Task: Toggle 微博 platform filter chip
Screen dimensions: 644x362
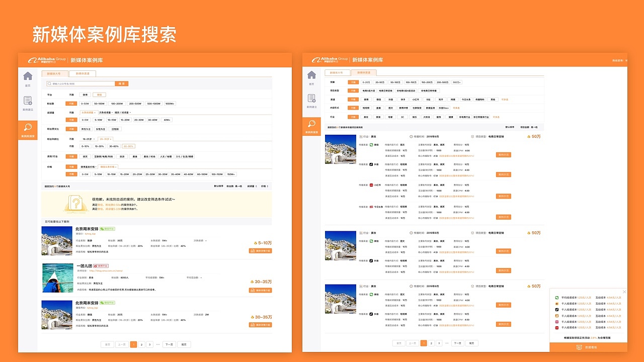Action: click(x=85, y=95)
